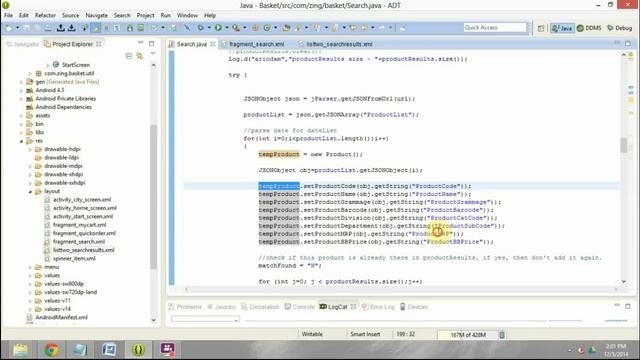
Task: Open the Problems tab
Action: pos(185,307)
